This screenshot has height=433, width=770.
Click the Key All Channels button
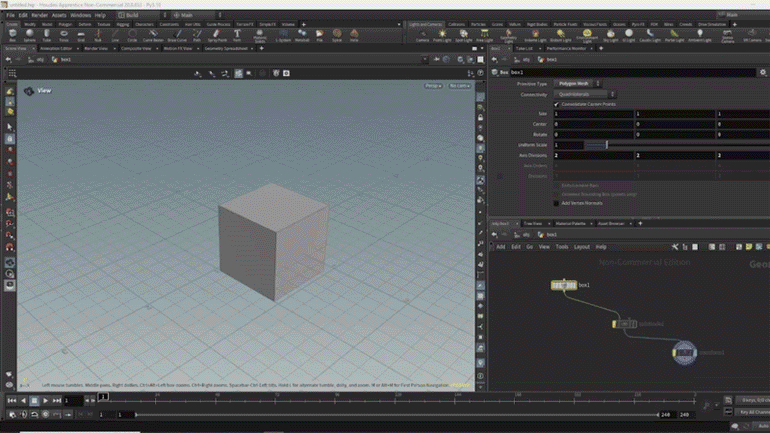(x=754, y=412)
